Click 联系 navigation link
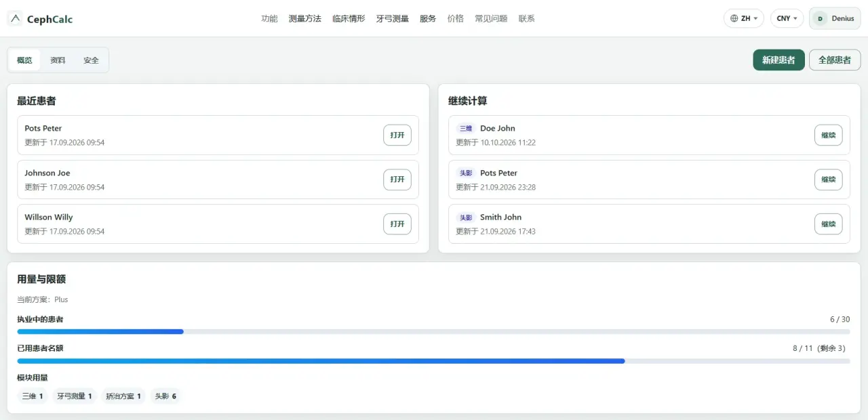The height and width of the screenshot is (420, 868). [527, 18]
